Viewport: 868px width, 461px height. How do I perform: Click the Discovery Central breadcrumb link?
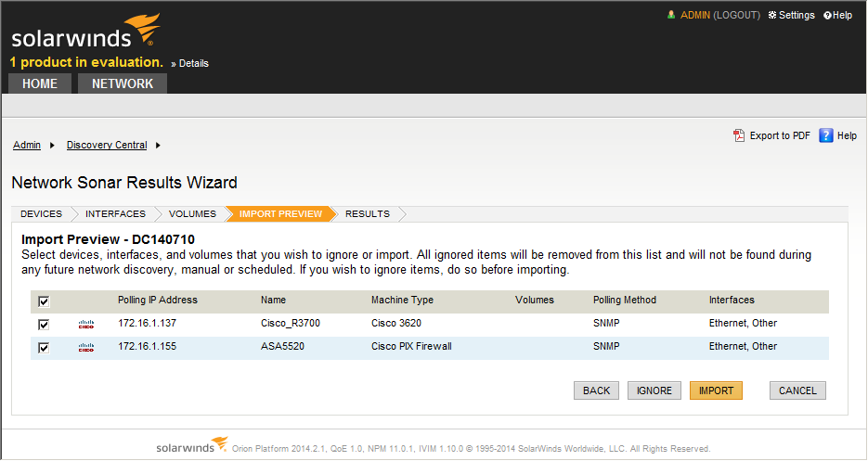click(x=107, y=145)
